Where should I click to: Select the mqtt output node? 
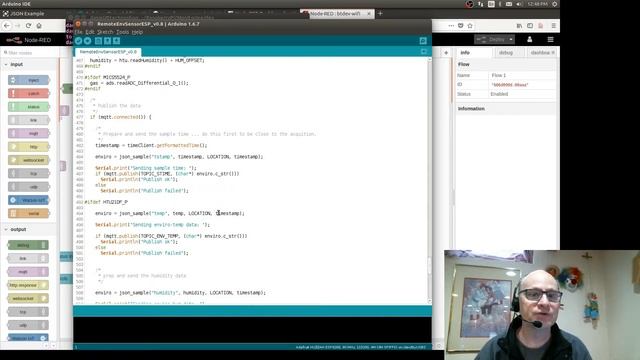28,272
